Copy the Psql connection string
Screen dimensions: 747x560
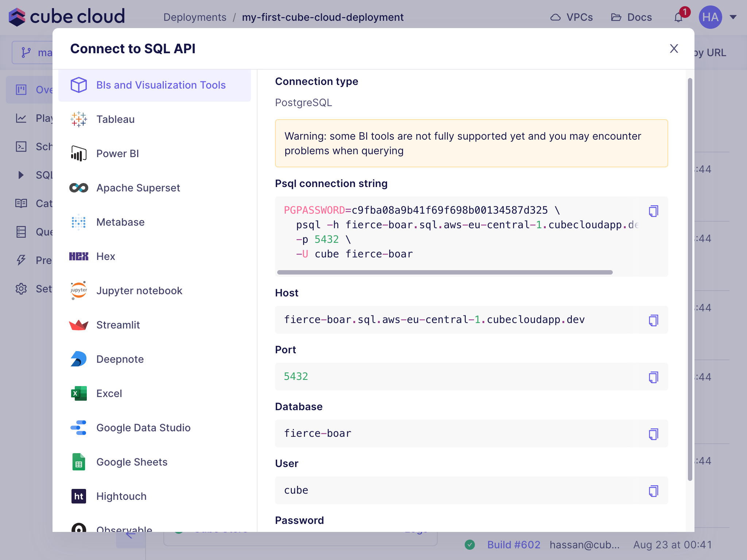click(x=653, y=211)
